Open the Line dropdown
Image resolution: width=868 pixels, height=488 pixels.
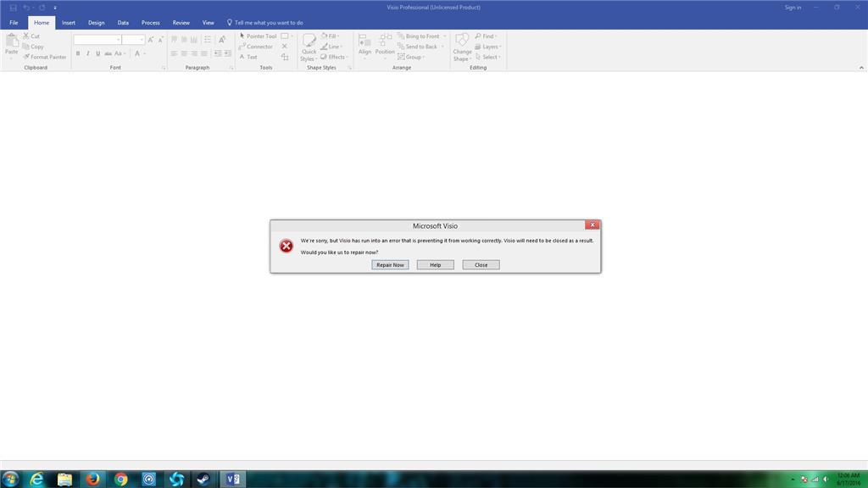pyautogui.click(x=331, y=47)
